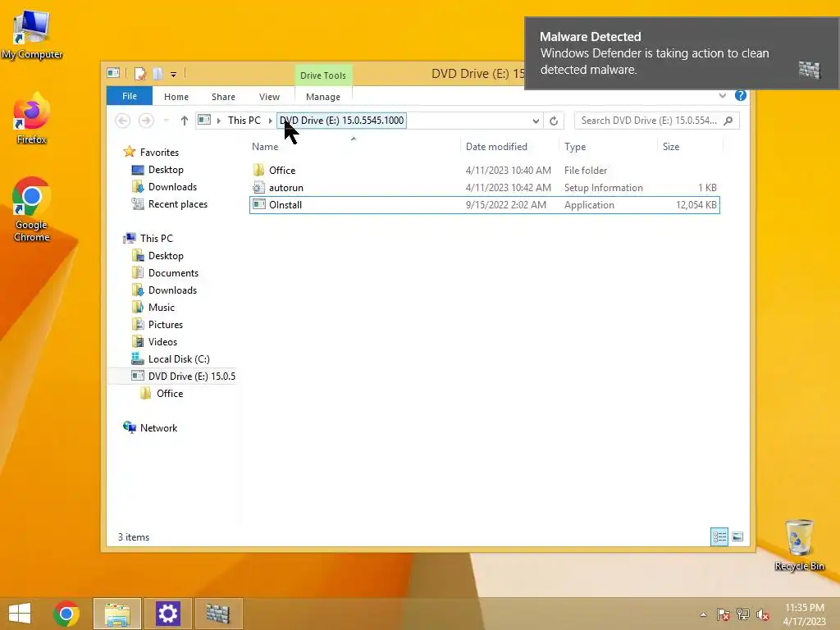Click the muted volume tray icon
The image size is (840, 630).
pos(763,614)
